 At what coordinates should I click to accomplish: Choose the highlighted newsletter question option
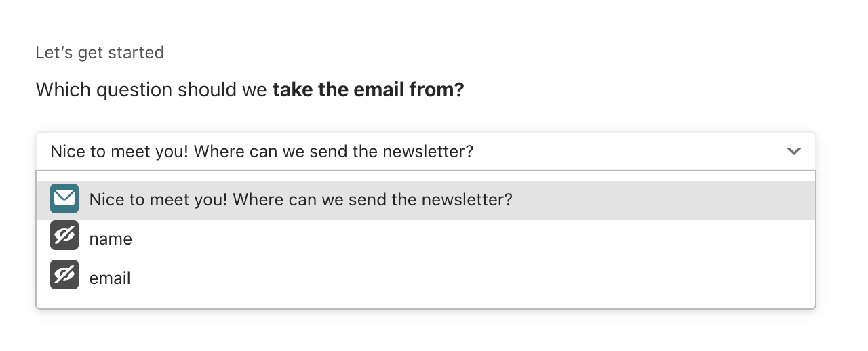(x=426, y=201)
